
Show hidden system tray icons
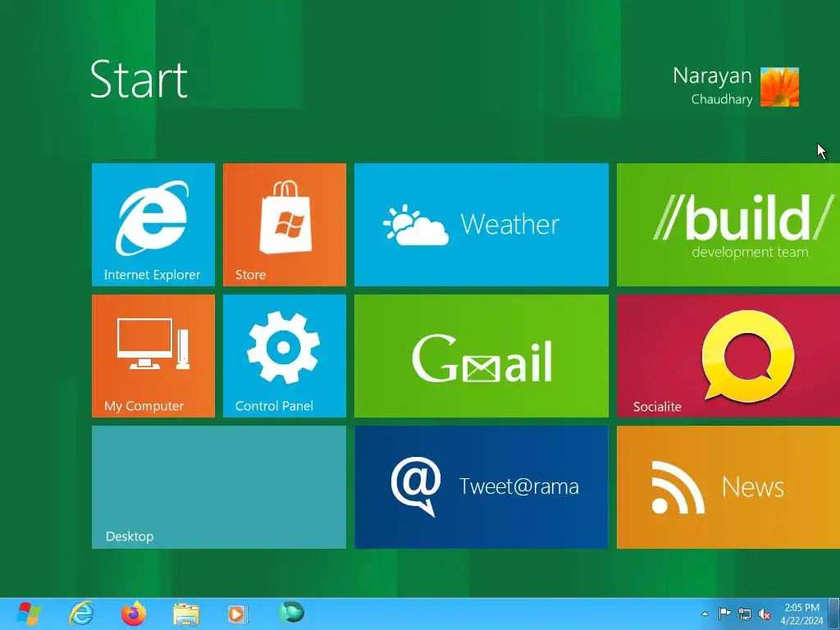coord(705,614)
